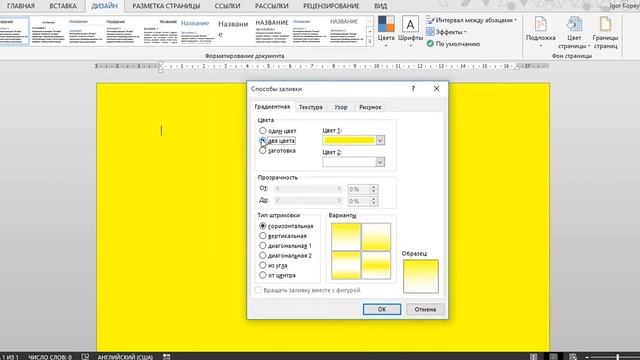The width and height of the screenshot is (640, 360).
Task: Increase the До transparency spinner value
Action: tap(373, 199)
